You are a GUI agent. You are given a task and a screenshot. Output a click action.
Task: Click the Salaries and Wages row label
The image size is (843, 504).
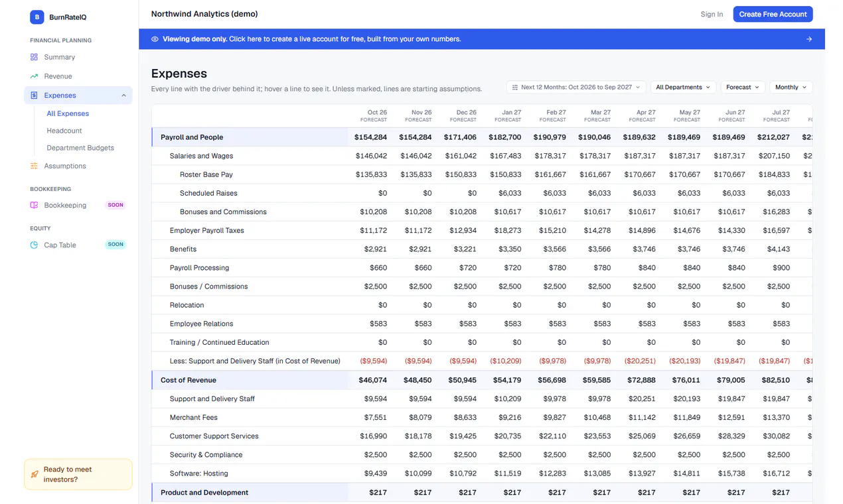201,156
